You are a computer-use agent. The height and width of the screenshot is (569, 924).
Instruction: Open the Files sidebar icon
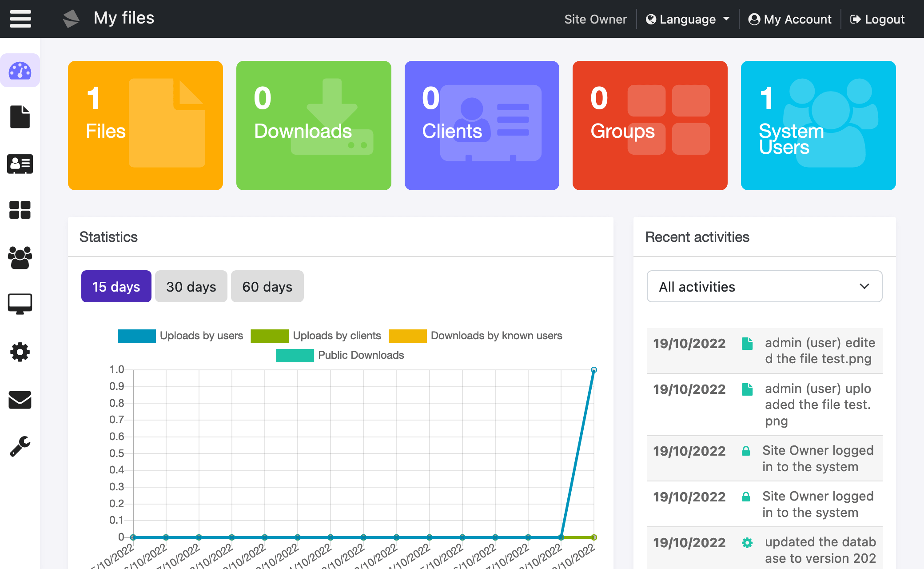tap(20, 117)
